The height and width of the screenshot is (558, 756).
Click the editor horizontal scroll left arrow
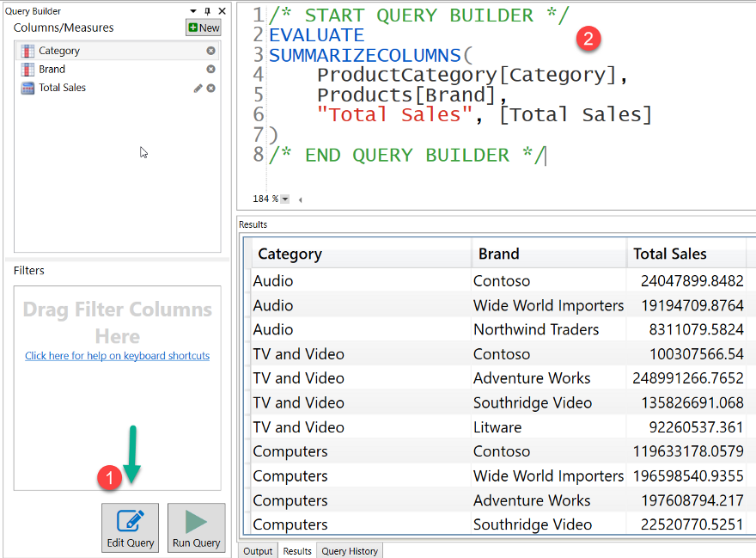(300, 199)
